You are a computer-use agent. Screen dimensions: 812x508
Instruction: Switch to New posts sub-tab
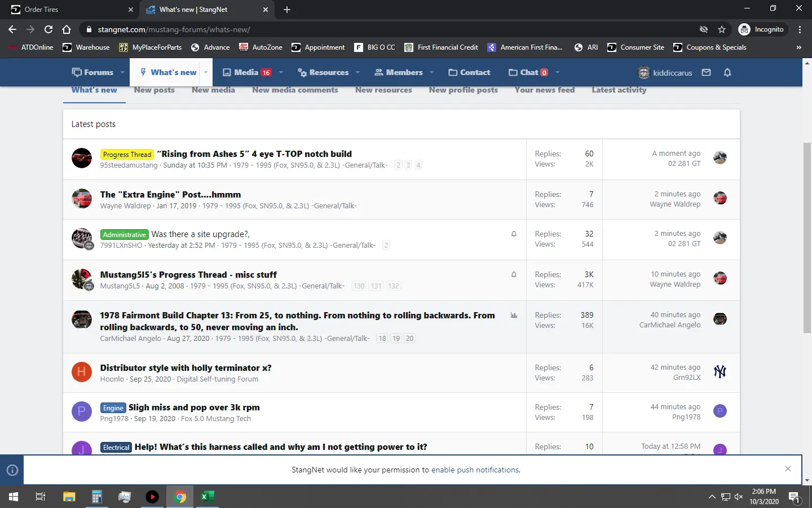[155, 90]
